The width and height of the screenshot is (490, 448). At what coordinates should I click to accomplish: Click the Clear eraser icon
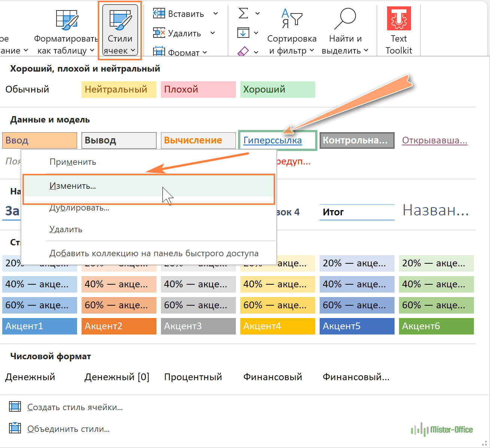(243, 51)
